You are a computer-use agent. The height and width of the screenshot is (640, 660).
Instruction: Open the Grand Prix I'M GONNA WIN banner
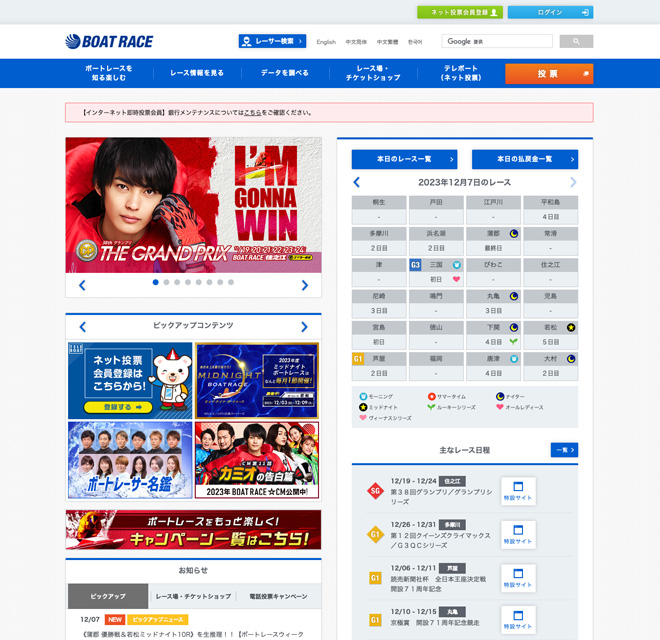[194, 205]
